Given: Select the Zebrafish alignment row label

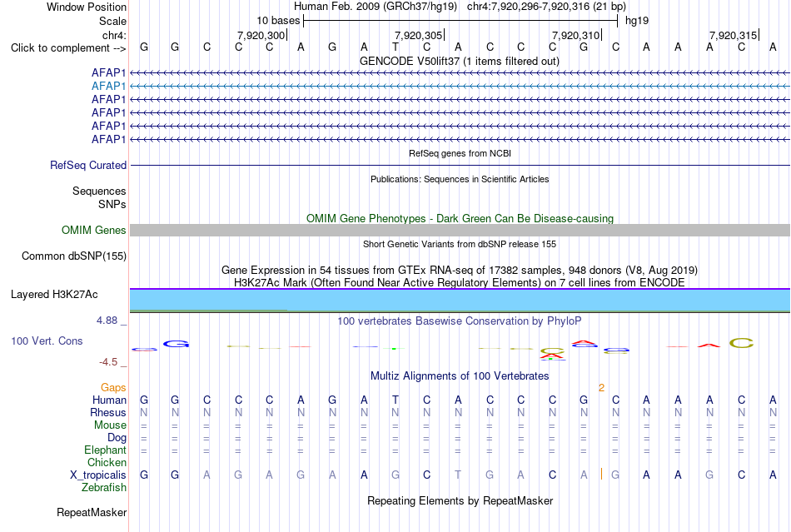Looking at the screenshot, I should click(104, 488).
